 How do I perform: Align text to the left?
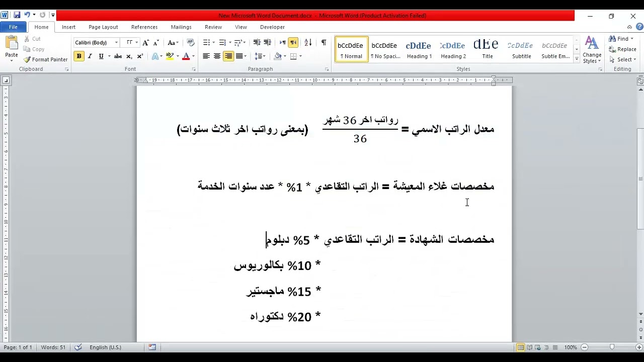[206, 56]
